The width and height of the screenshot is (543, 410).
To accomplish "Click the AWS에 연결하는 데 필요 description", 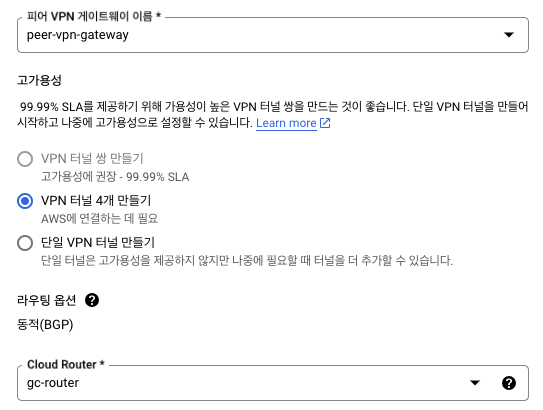I will tap(99, 219).
